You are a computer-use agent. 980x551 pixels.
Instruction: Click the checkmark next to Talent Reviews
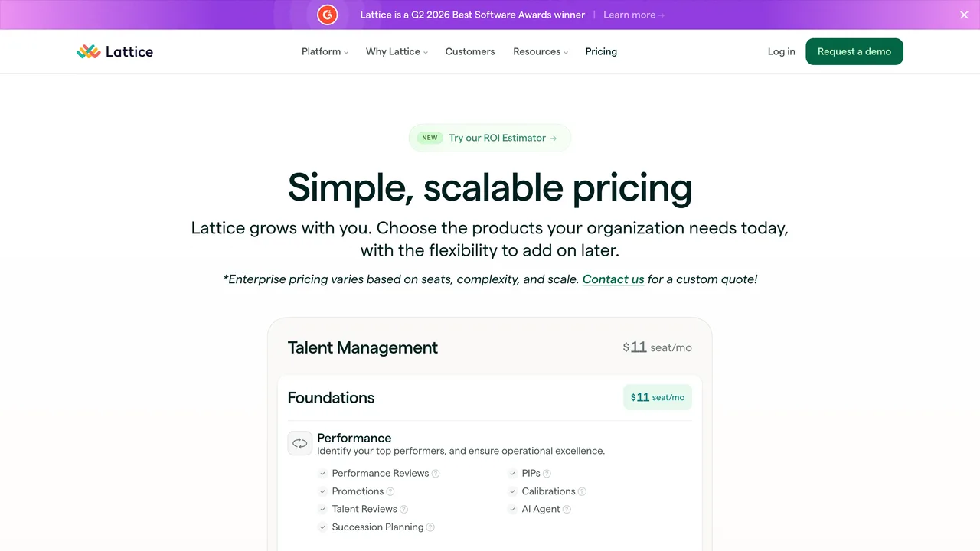tap(322, 509)
